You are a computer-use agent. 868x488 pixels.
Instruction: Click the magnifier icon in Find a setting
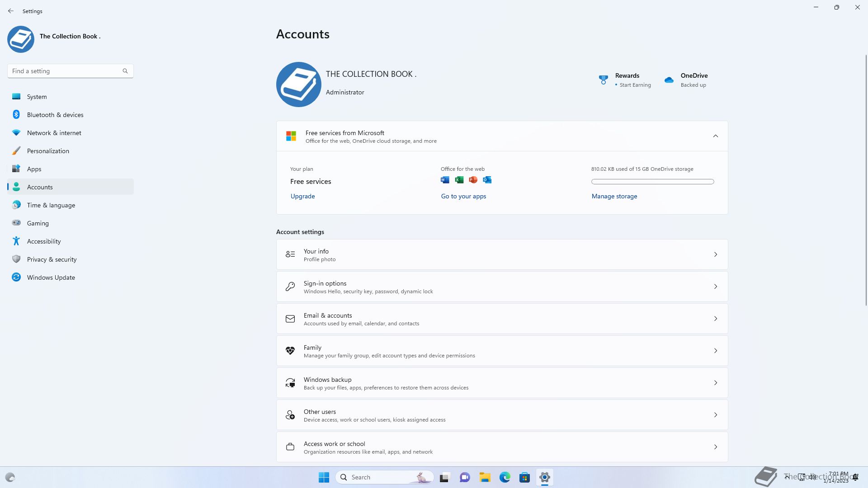click(x=125, y=71)
